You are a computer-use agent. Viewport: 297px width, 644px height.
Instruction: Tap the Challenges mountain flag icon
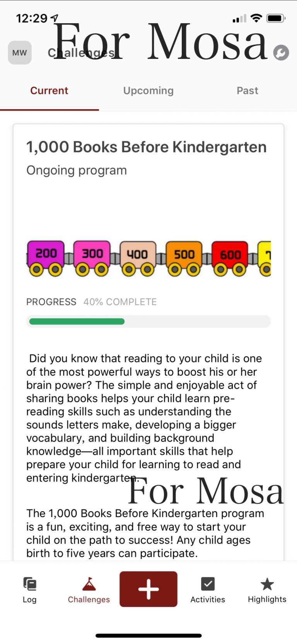tap(89, 584)
